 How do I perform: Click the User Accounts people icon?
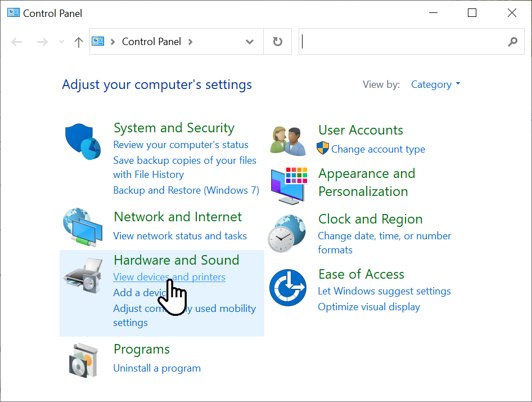click(287, 140)
